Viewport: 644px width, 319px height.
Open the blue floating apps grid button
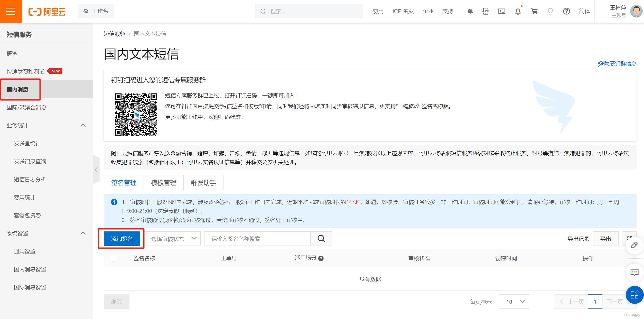(x=634, y=295)
